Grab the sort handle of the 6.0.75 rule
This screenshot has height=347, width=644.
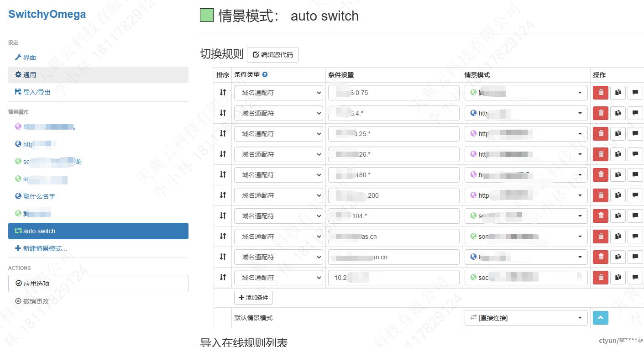click(223, 92)
